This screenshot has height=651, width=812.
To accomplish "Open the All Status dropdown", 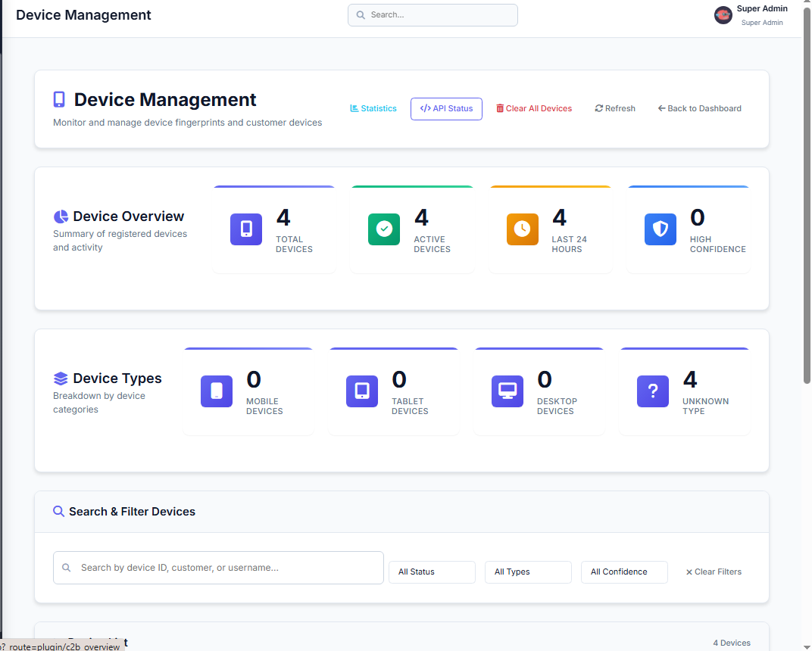I will click(432, 572).
